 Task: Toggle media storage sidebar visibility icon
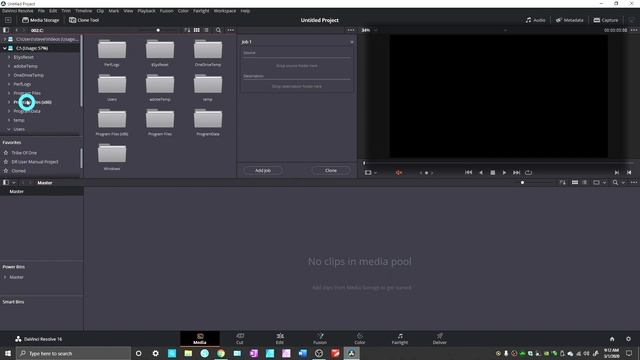(x=6, y=30)
